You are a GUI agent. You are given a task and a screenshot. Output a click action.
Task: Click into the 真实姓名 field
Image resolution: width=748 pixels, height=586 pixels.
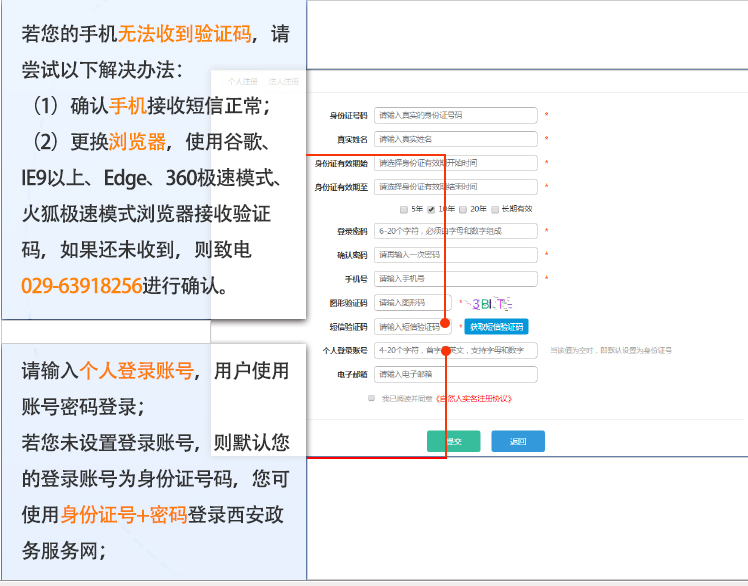pos(455,139)
